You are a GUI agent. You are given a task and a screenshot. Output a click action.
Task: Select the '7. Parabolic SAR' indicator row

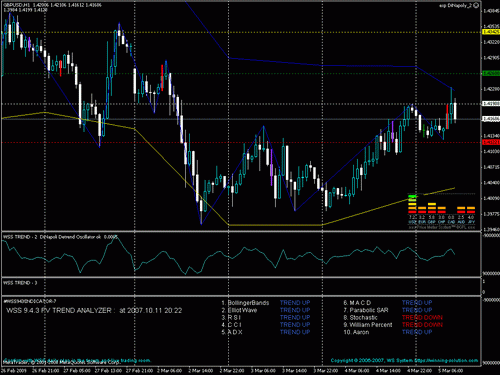point(388,310)
